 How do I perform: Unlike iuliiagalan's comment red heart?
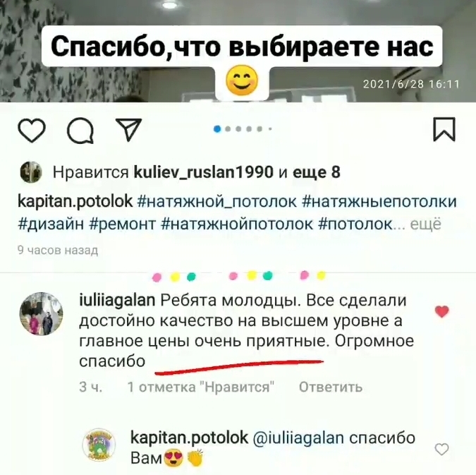(x=441, y=311)
